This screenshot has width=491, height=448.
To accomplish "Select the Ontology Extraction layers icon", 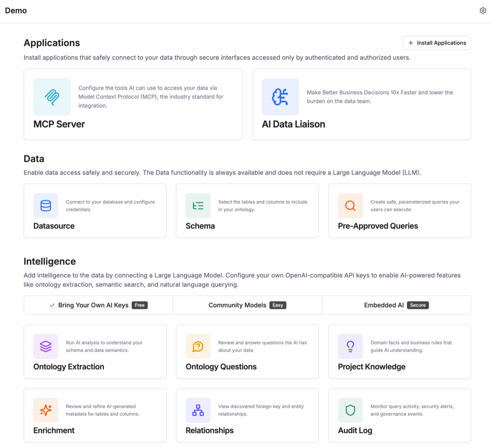I will pos(45,346).
